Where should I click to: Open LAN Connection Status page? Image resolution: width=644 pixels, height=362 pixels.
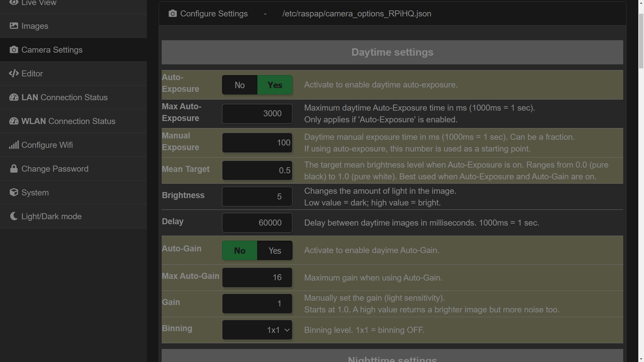tap(73, 97)
